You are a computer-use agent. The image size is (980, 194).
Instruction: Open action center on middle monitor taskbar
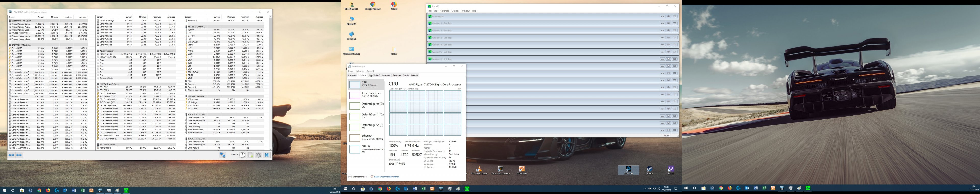[676, 189]
